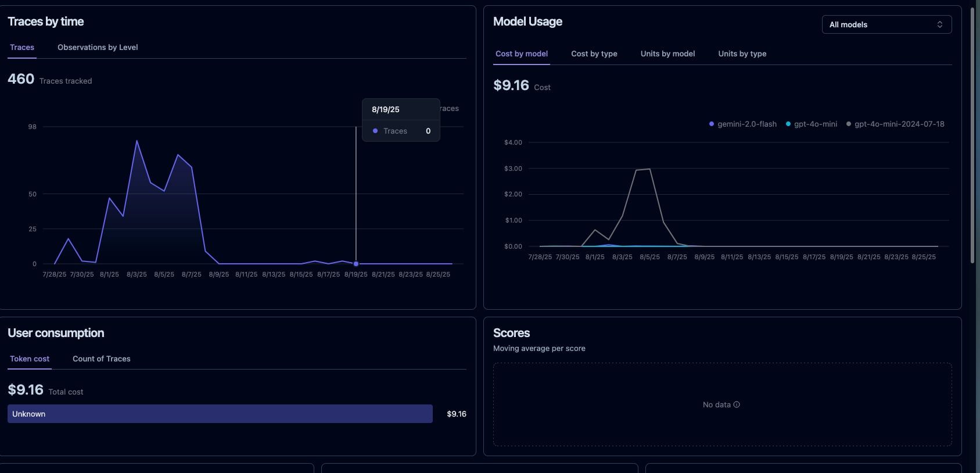Click 8/5/25 on the Model Usage axis
This screenshot has width=980, height=473.
(650, 257)
